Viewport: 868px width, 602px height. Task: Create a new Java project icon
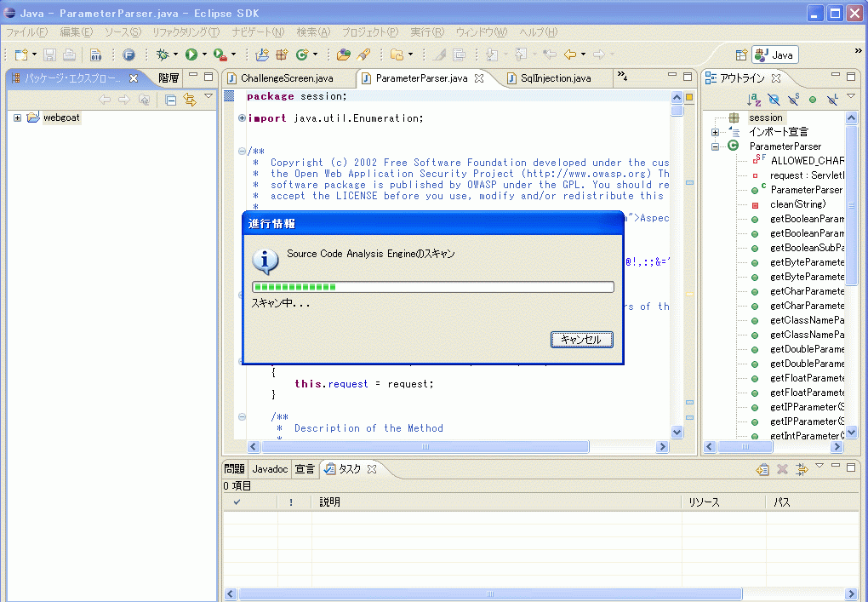(262, 54)
